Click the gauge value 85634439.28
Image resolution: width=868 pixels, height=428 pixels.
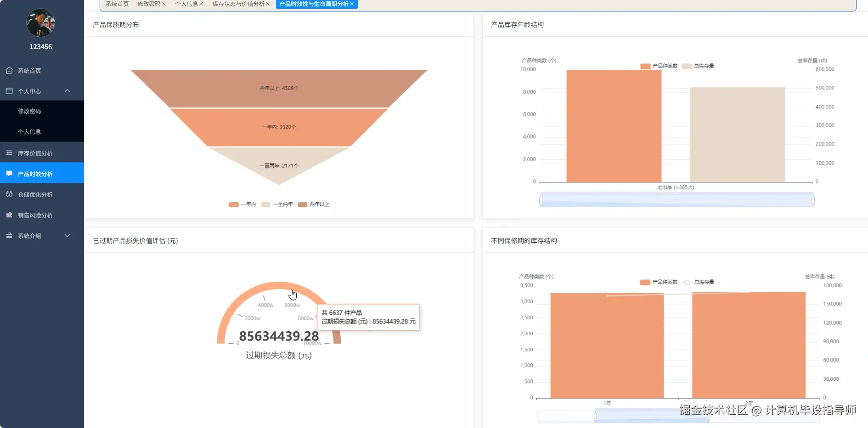click(279, 336)
